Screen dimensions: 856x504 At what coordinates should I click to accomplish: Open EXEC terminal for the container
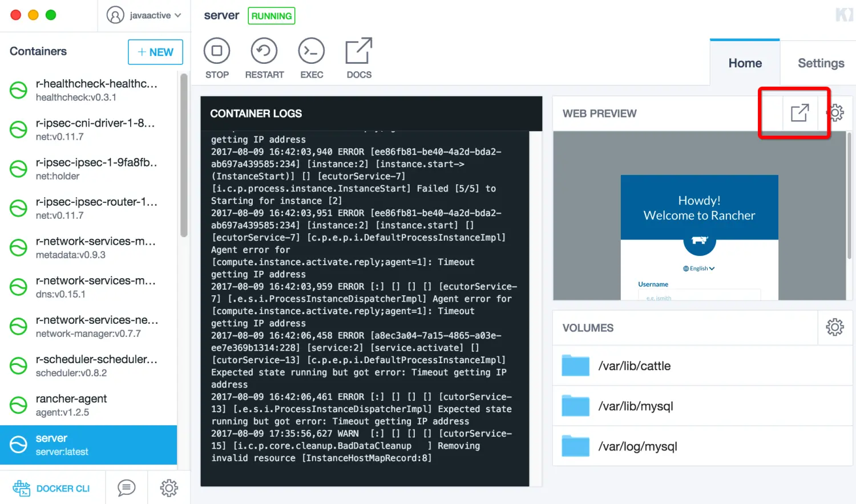(x=312, y=58)
